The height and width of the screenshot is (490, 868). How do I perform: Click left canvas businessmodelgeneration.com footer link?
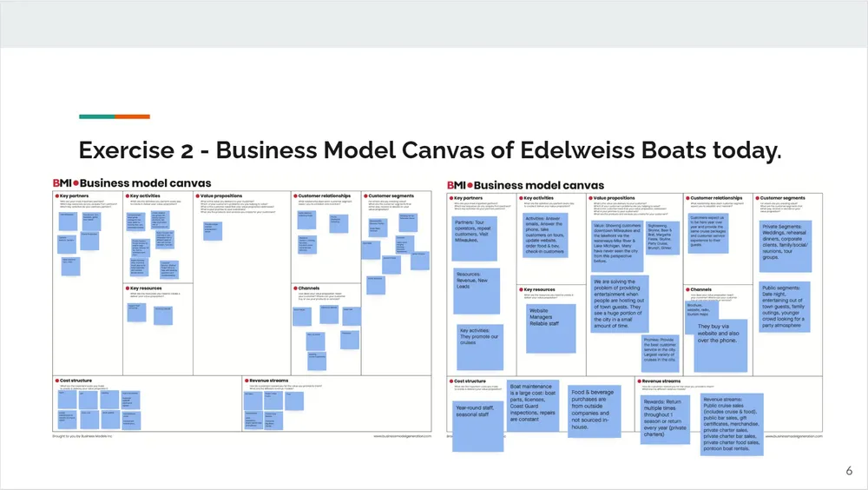(403, 436)
